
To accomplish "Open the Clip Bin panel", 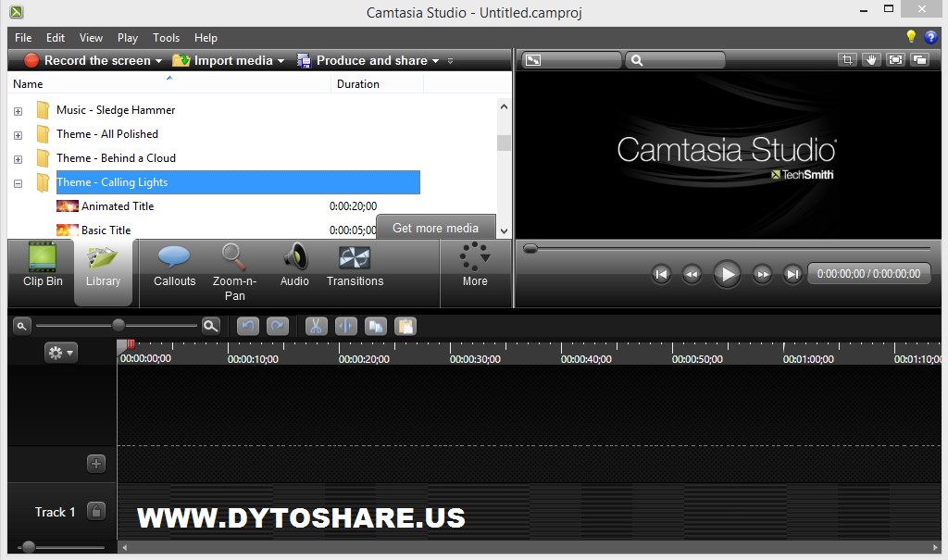I will tap(43, 266).
